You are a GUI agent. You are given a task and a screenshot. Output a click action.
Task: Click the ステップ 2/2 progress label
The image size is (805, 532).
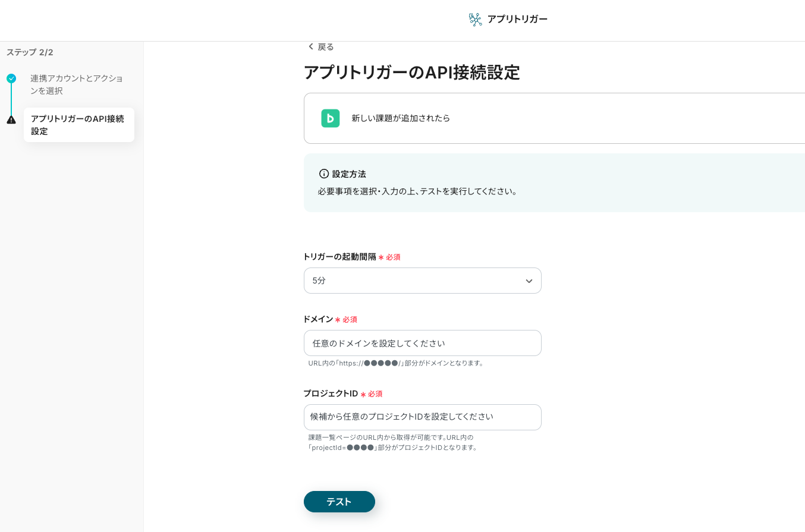coord(30,52)
